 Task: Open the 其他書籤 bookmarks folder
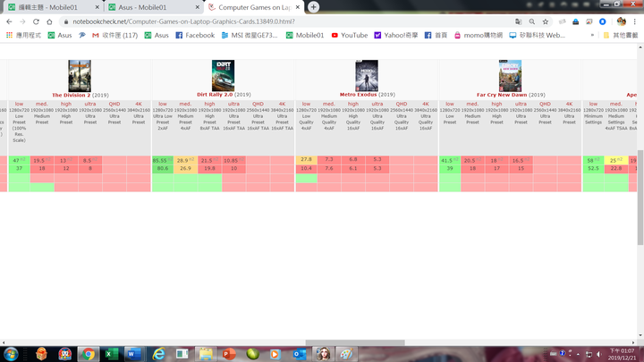click(x=620, y=35)
